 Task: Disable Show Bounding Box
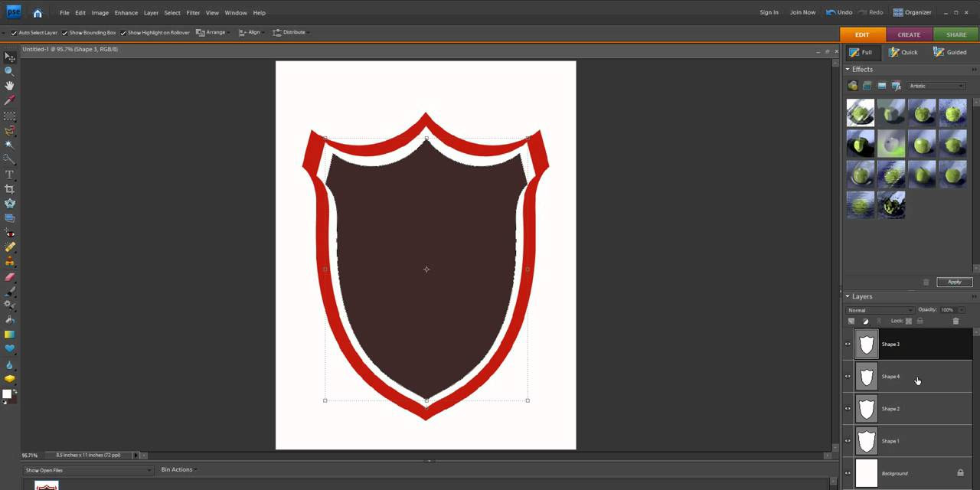tap(64, 33)
